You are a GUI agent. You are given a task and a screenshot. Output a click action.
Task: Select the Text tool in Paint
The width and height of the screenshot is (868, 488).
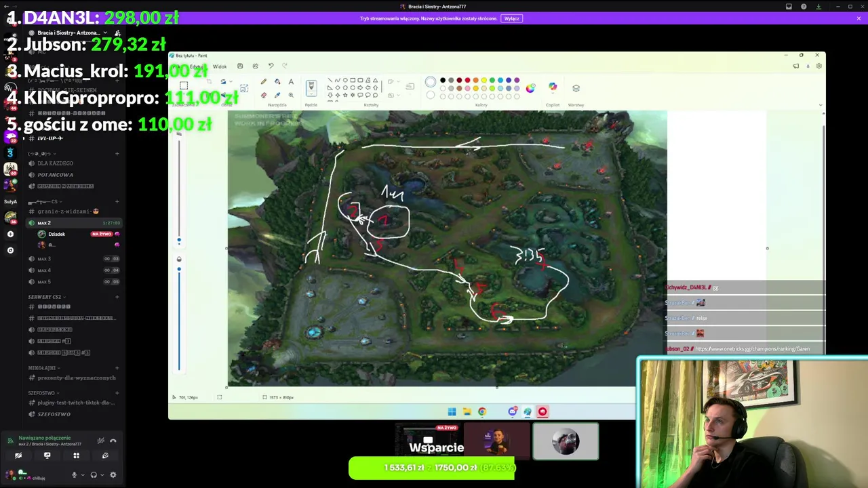pos(291,82)
